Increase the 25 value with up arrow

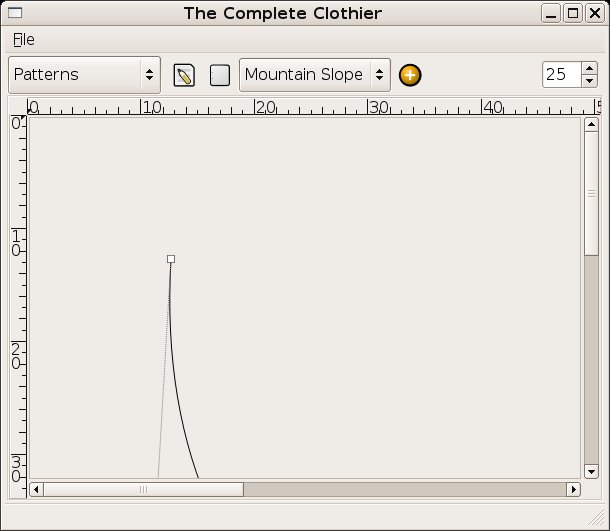[x=589, y=68]
